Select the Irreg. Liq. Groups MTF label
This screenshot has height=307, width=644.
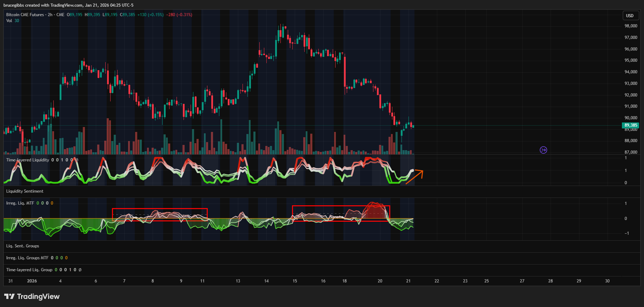click(27, 258)
